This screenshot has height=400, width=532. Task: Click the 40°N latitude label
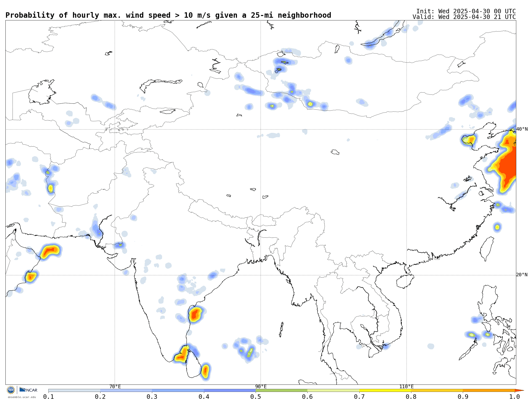(522, 129)
